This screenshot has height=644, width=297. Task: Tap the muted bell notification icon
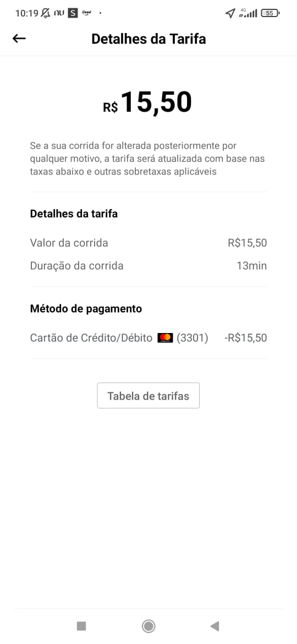tap(46, 13)
